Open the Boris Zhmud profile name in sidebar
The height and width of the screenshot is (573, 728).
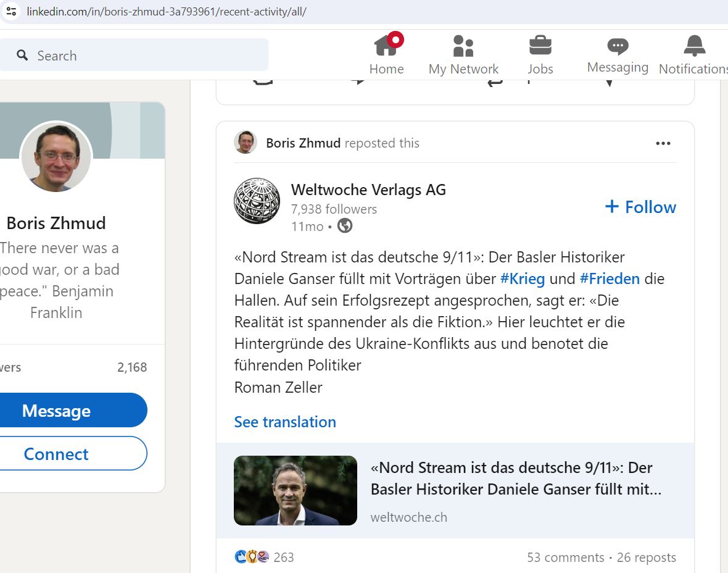[56, 223]
